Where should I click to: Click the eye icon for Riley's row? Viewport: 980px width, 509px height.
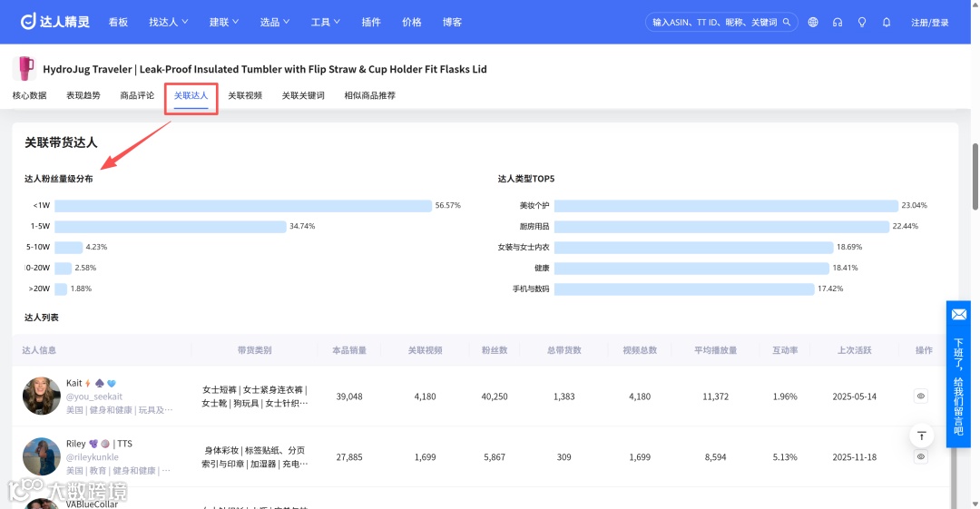click(921, 456)
